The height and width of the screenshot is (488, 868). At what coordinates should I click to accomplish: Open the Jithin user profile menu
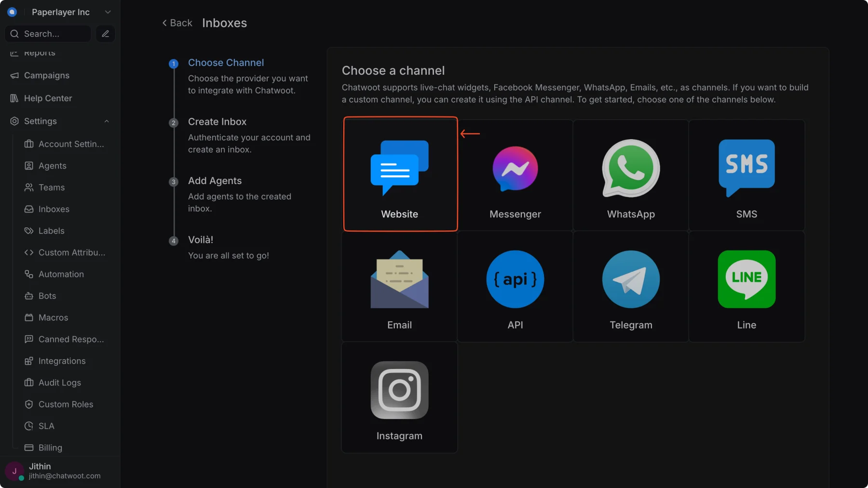(x=60, y=471)
